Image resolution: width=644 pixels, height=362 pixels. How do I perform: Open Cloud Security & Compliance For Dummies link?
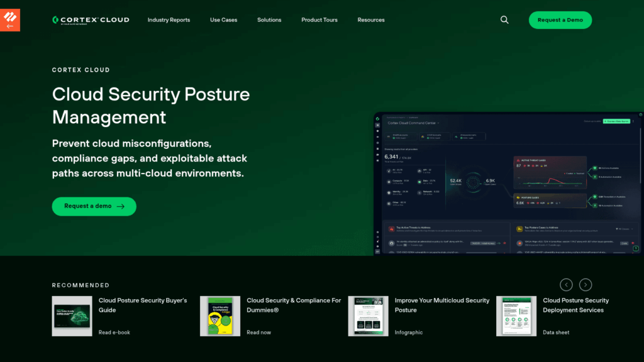point(294,305)
